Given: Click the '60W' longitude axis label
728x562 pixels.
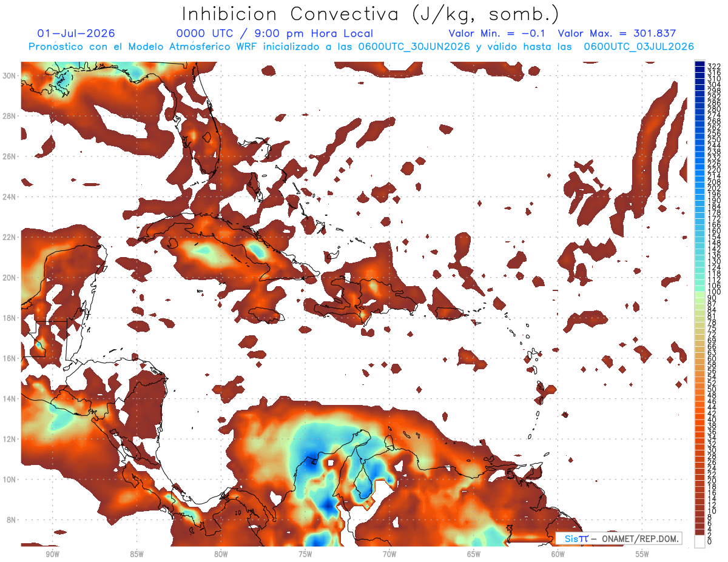Looking at the screenshot, I should (558, 554).
